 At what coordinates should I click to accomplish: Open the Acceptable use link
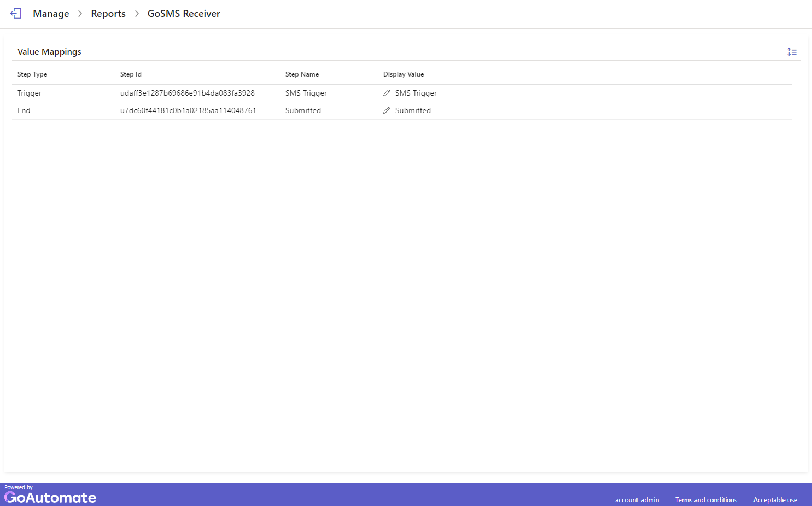775,500
